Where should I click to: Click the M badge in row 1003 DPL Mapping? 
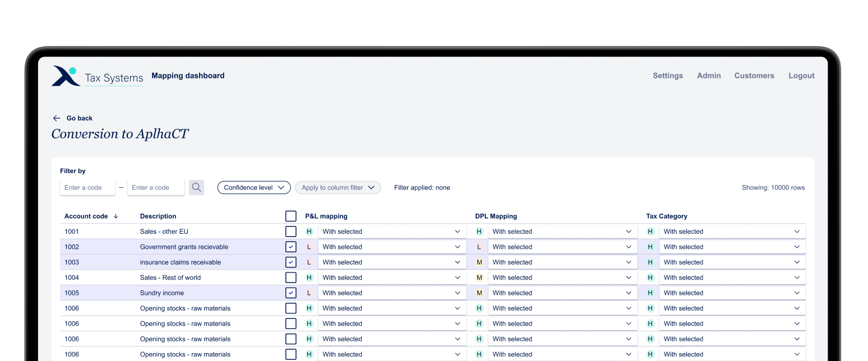click(x=479, y=262)
